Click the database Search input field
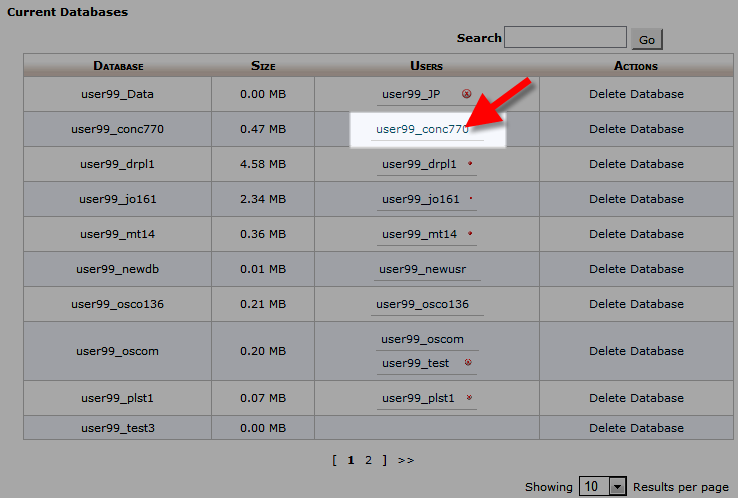The height and width of the screenshot is (498, 738). pyautogui.click(x=565, y=38)
